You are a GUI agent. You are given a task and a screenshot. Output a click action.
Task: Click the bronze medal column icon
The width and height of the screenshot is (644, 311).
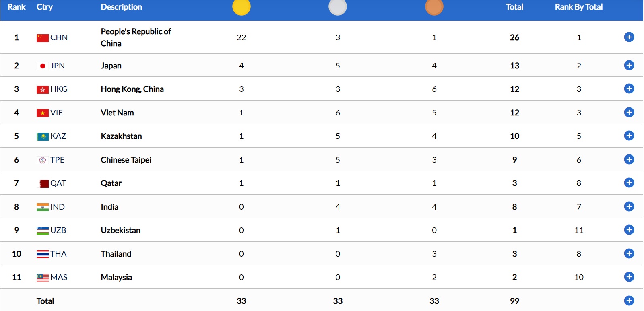coord(434,7)
